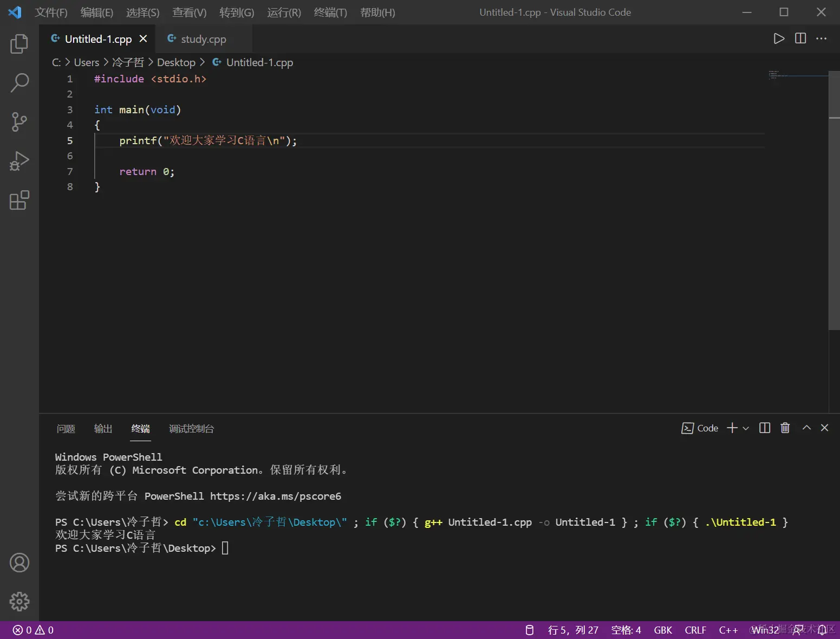Open the 帮助(H) menu

377,12
